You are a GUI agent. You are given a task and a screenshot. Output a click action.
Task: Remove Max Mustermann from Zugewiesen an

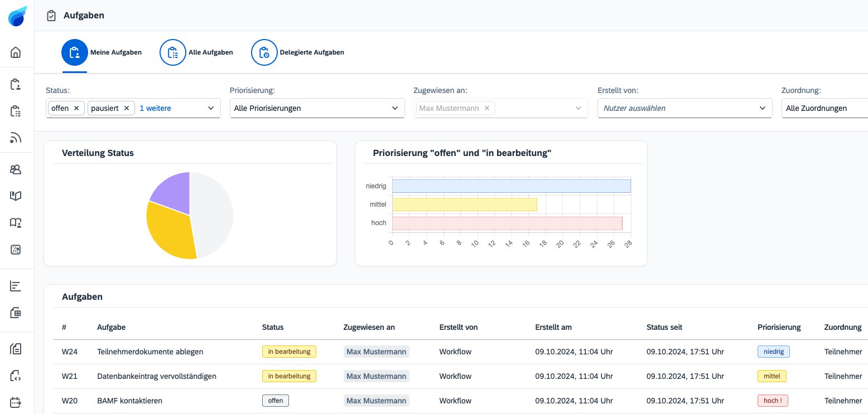point(487,108)
